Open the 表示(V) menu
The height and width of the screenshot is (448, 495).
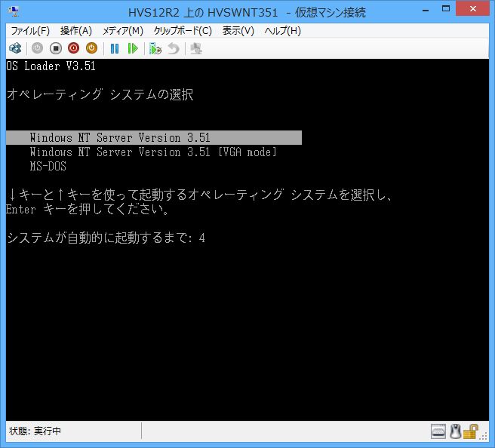click(x=238, y=31)
